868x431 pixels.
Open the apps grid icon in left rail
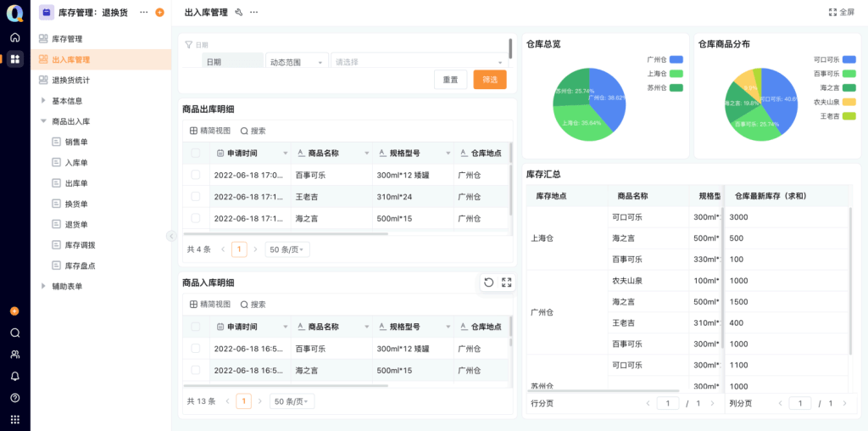pyautogui.click(x=14, y=59)
